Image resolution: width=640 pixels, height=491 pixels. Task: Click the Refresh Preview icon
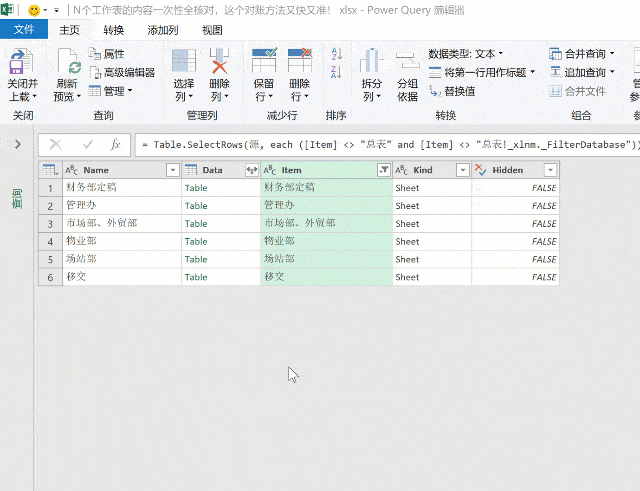pyautogui.click(x=68, y=61)
